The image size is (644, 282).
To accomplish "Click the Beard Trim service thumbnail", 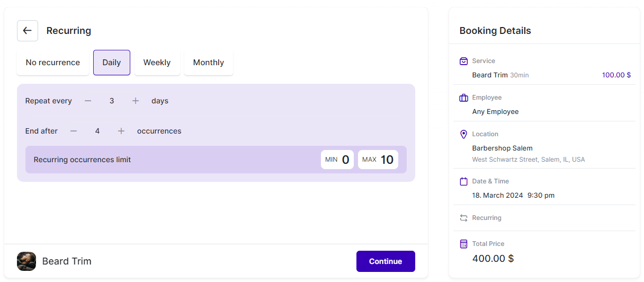I will tap(26, 261).
